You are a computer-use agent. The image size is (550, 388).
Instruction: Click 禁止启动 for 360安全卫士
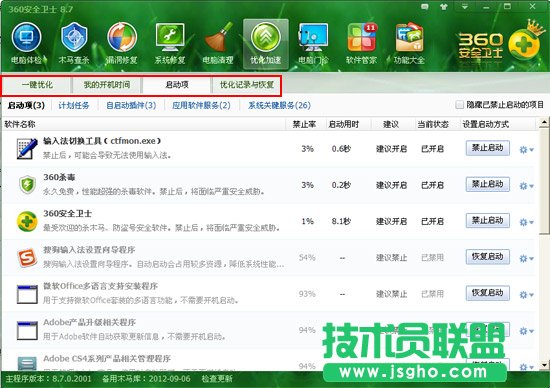click(x=488, y=221)
